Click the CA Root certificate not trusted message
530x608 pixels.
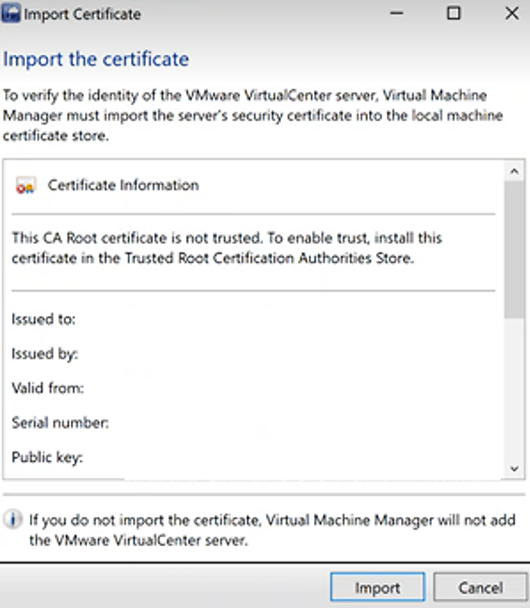click(x=227, y=248)
